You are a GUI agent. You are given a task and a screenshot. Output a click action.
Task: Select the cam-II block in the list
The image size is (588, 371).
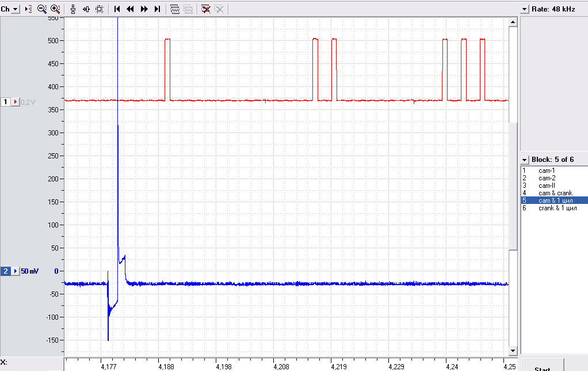[x=554, y=185]
